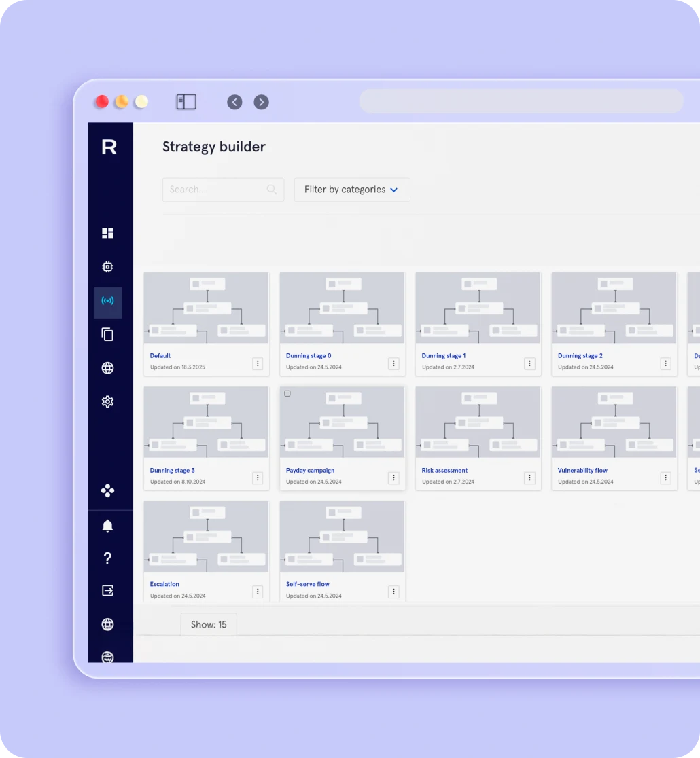Open the copy documents icon in sidebar
The image size is (700, 758).
click(107, 334)
